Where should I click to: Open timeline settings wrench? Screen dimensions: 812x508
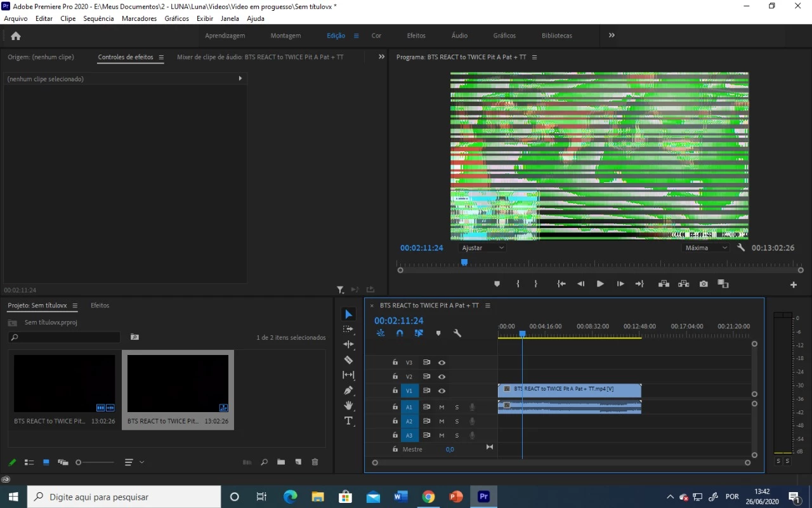pos(457,333)
